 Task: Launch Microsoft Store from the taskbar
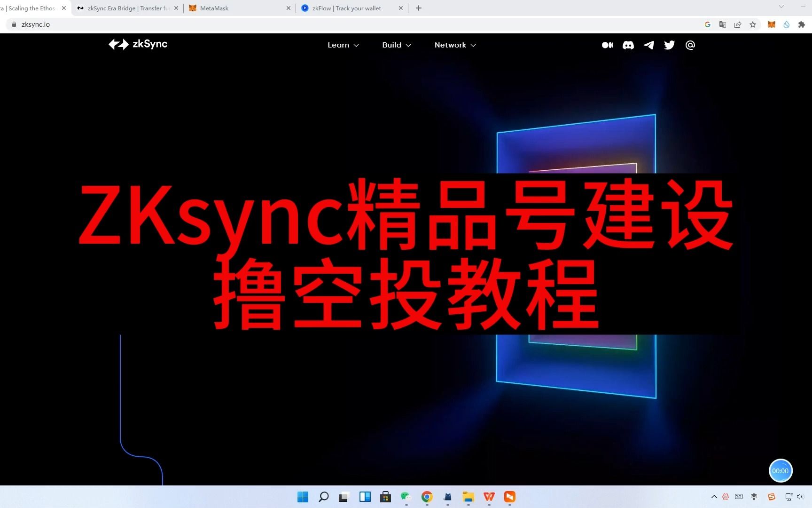[385, 497]
